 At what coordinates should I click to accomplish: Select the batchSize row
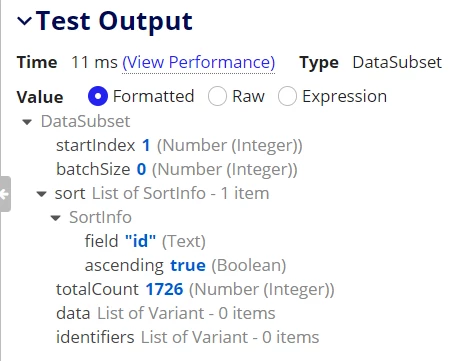177,169
